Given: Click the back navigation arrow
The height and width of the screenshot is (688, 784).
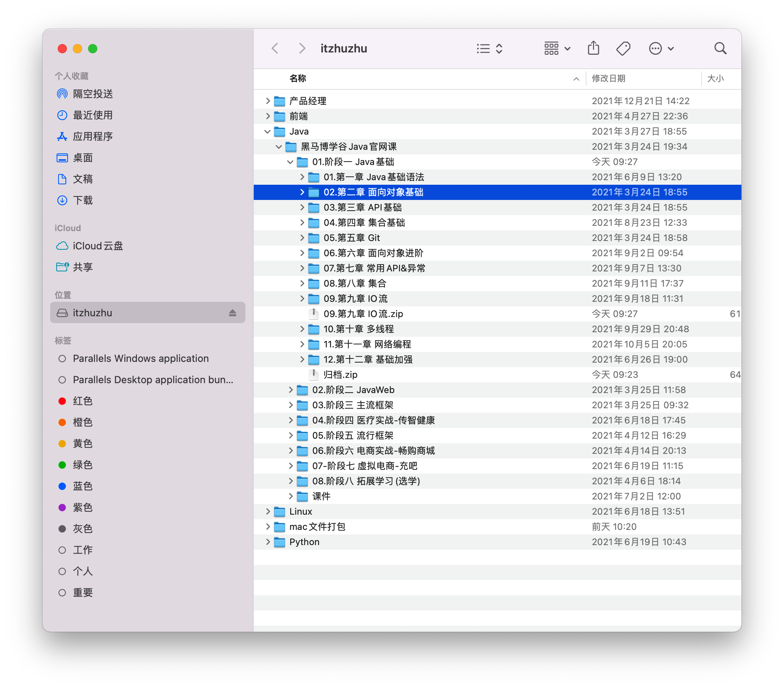Looking at the screenshot, I should tap(275, 48).
